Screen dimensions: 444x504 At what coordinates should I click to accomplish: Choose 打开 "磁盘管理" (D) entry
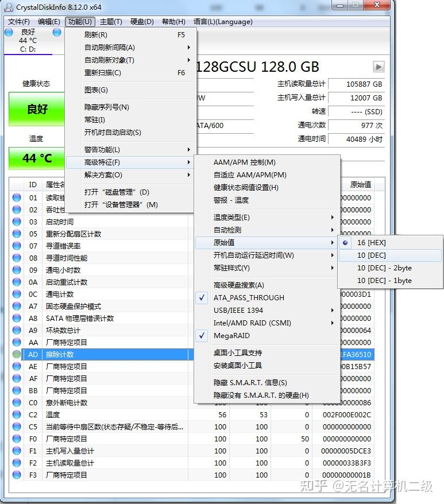click(x=130, y=192)
